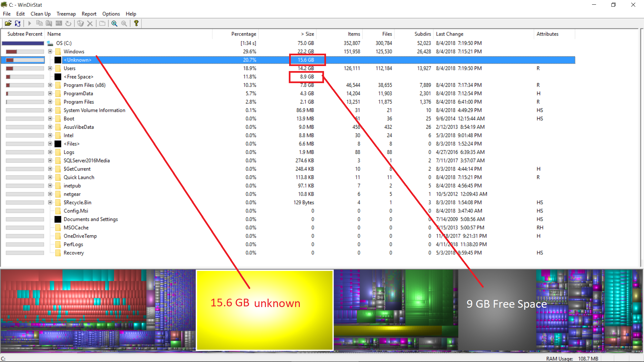Expand the System Volume Information node
This screenshot has width=644, height=362.
point(50,110)
